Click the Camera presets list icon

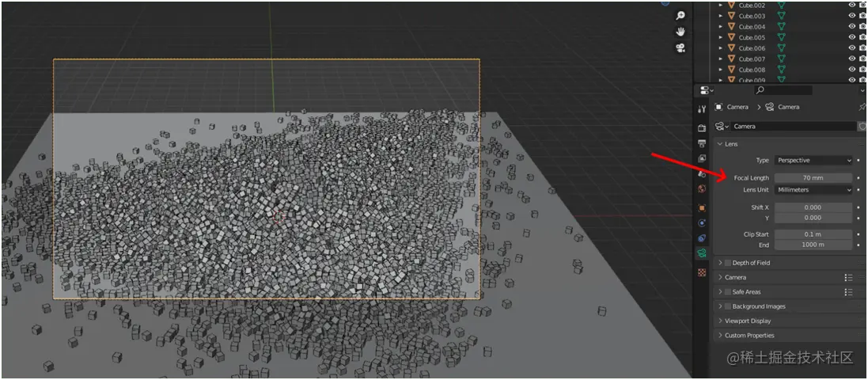point(848,278)
